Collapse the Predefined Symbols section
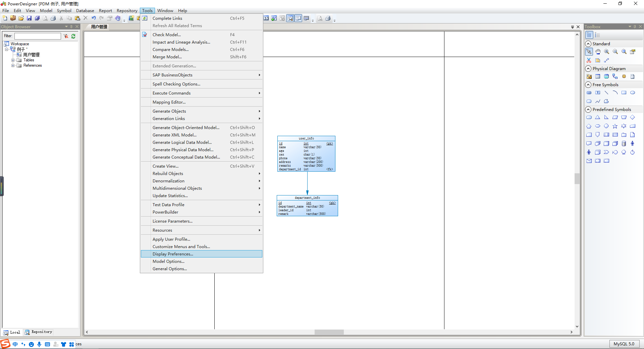This screenshot has height=349, width=644. point(589,109)
